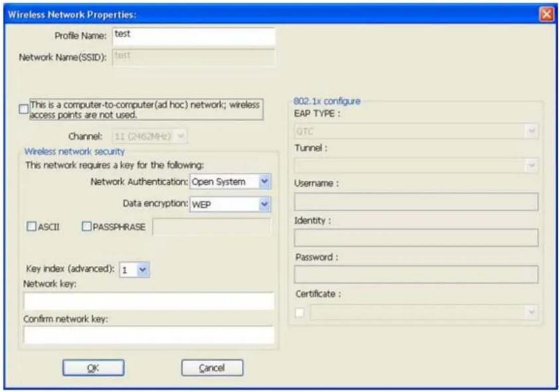Click the Network key input field
The width and height of the screenshot is (559, 392).
point(149,301)
